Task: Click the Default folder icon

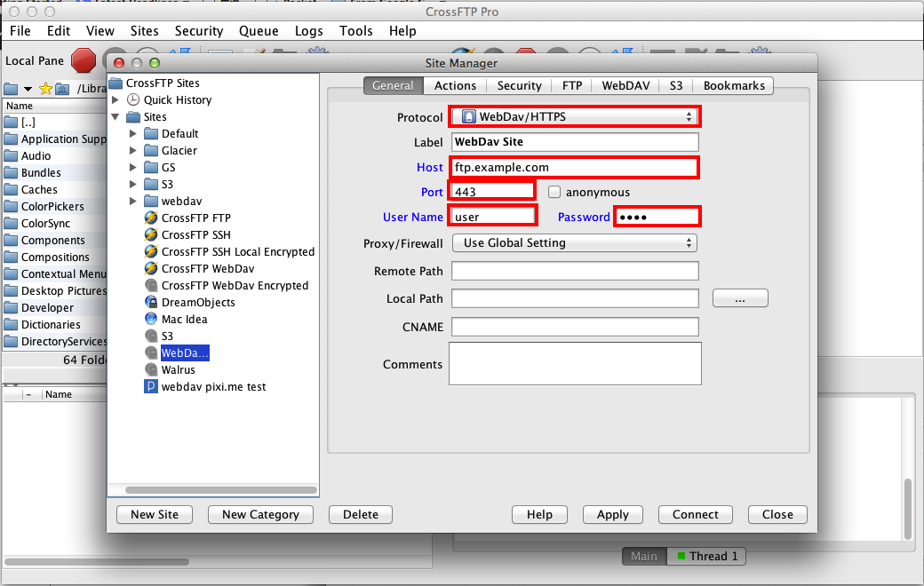Action: [x=151, y=134]
